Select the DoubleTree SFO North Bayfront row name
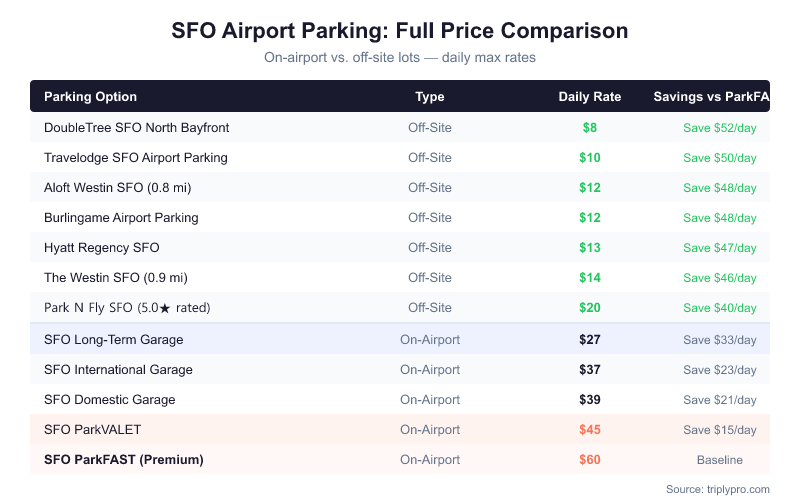 pyautogui.click(x=137, y=127)
